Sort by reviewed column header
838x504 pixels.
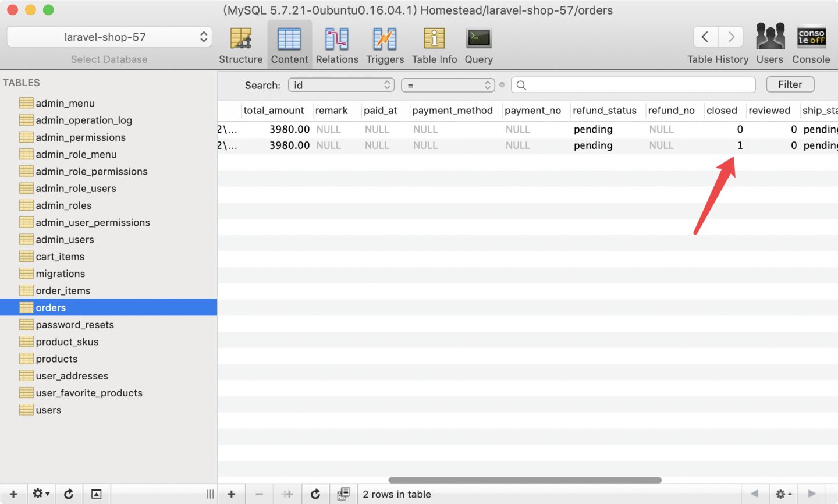point(773,111)
